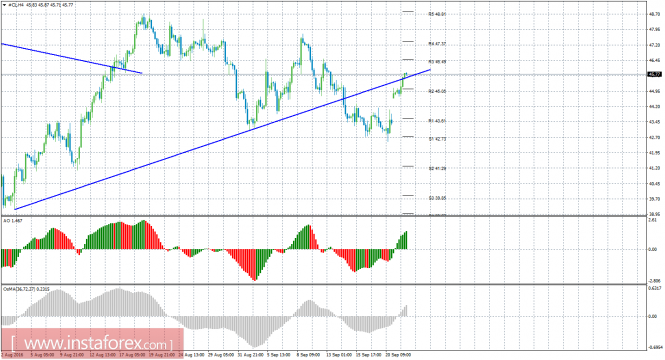Screen dimensions: 665x360
Task: Click the R1 pivot level label
Action: 437,121
